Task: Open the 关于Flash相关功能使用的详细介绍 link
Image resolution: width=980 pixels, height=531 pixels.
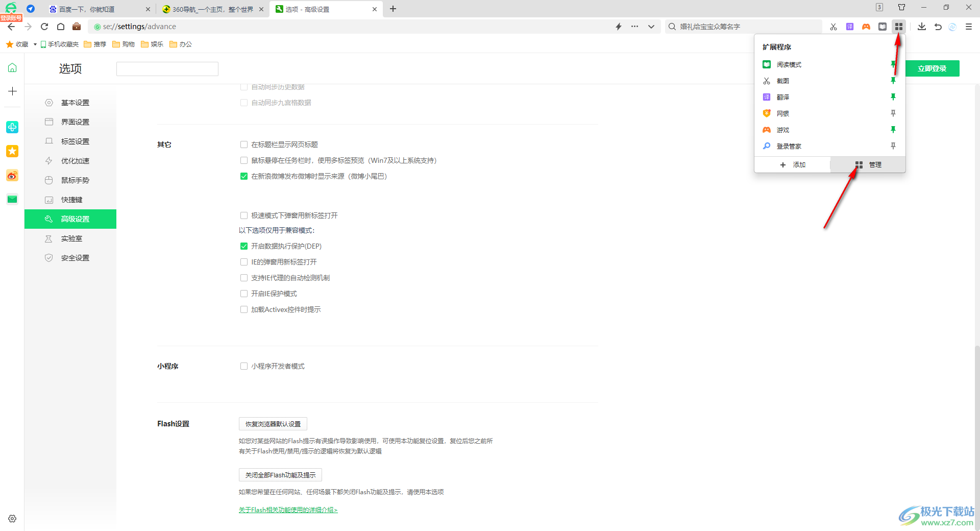Action: click(x=288, y=510)
